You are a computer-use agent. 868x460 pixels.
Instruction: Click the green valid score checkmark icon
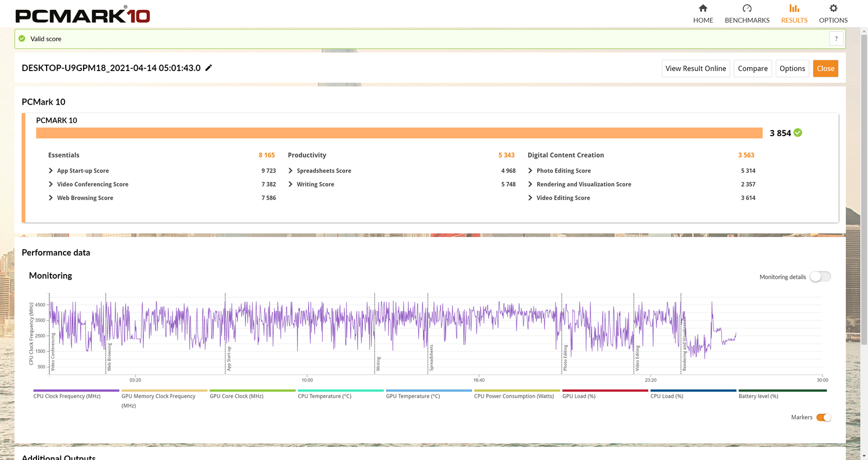(x=22, y=39)
